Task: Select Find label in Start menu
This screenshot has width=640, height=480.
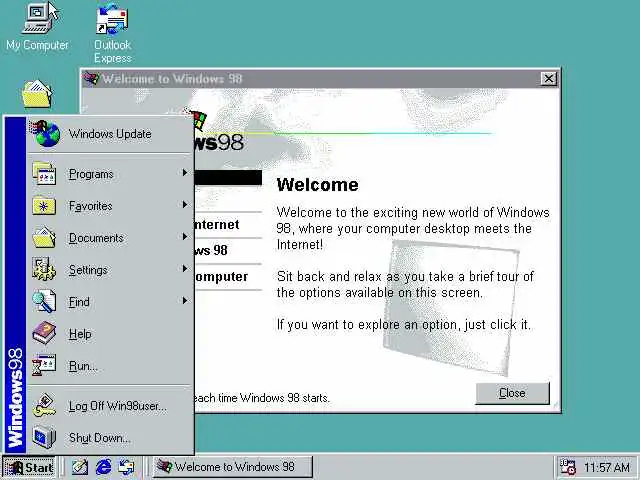Action: 79,302
